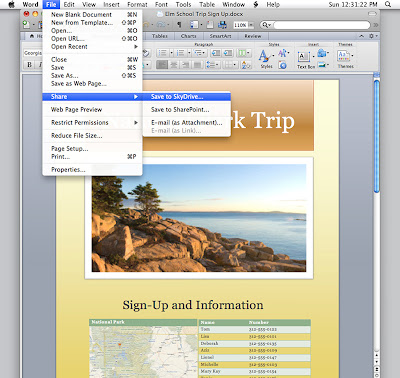This screenshot has width=400, height=378.
Task: Open the Sidebar toggle icon in toolbar
Action: 194,25
